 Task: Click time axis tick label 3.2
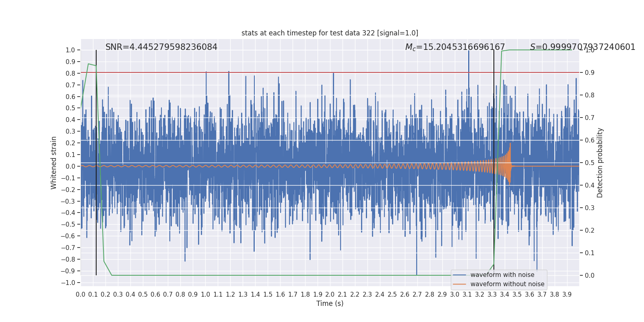click(x=480, y=294)
